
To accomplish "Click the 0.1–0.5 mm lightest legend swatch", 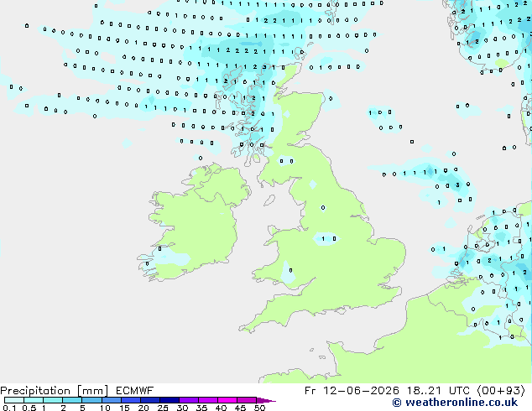I will point(14,400).
